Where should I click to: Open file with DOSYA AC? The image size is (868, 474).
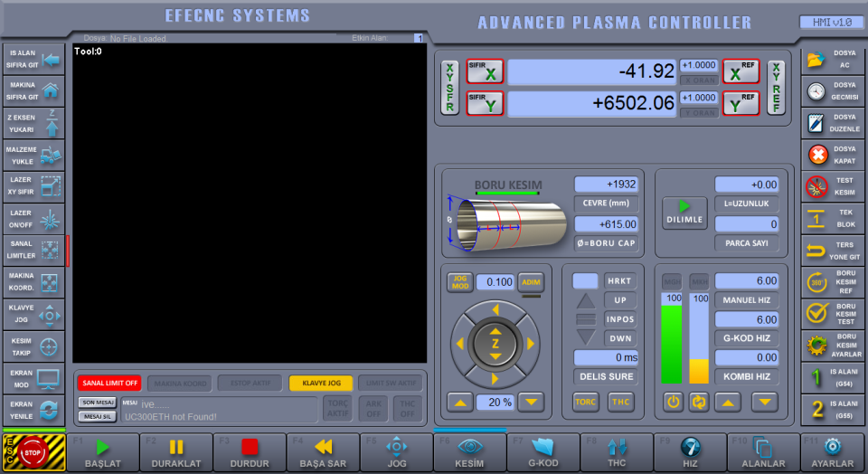point(833,60)
